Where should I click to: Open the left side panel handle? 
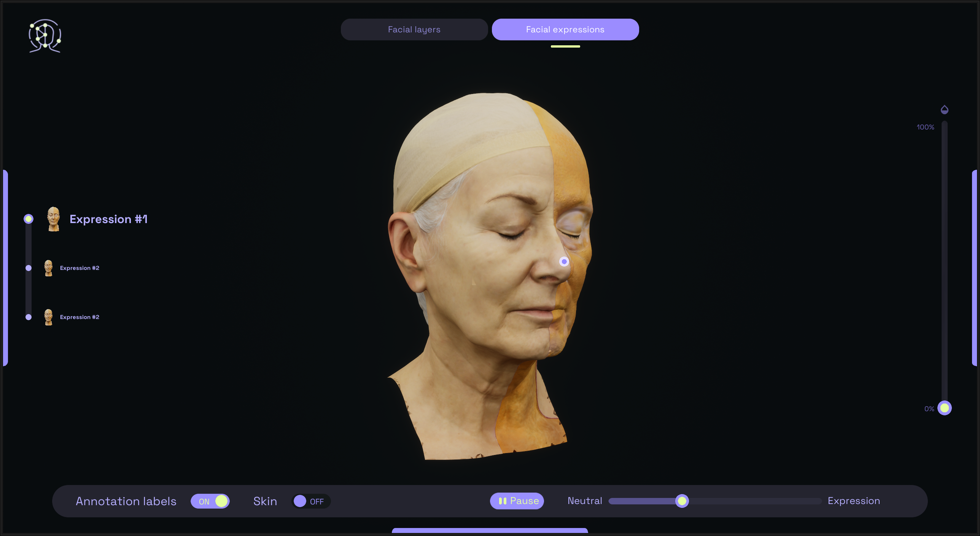pos(5,268)
